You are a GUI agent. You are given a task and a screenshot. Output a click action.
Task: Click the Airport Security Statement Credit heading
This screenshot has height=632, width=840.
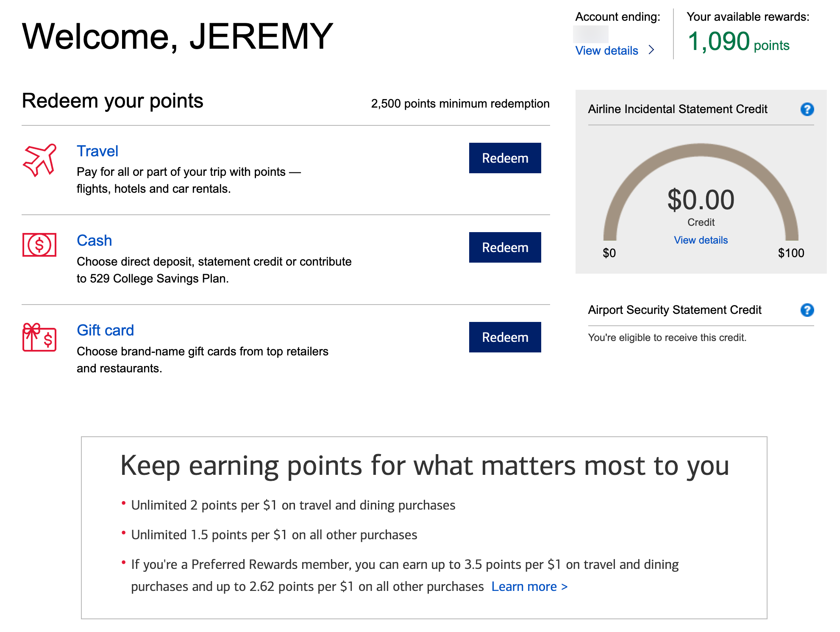(x=675, y=310)
